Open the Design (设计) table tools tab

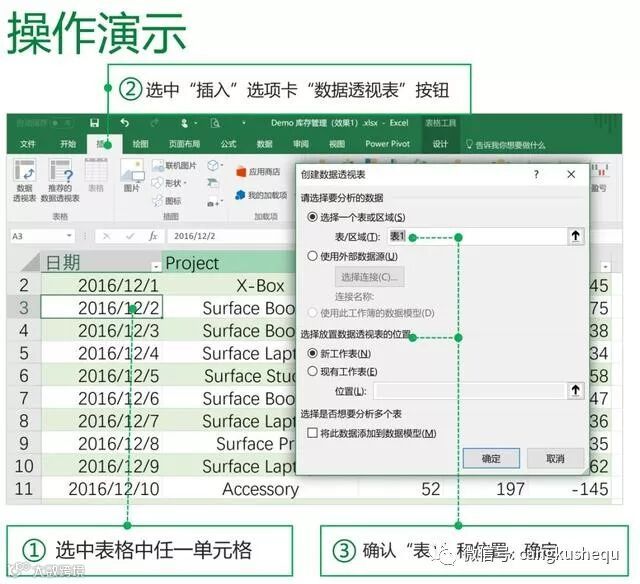tap(440, 144)
